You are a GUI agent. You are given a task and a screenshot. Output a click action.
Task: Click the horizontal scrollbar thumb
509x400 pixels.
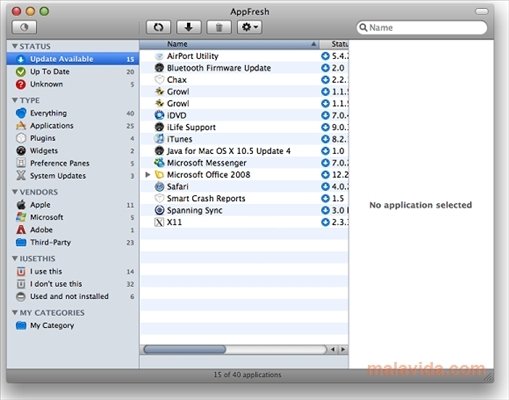click(x=185, y=349)
